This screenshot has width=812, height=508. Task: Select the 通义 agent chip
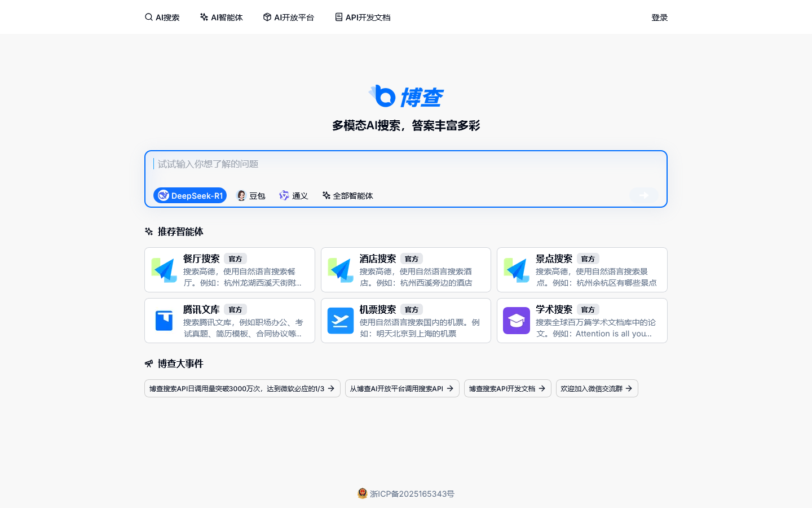(x=294, y=195)
